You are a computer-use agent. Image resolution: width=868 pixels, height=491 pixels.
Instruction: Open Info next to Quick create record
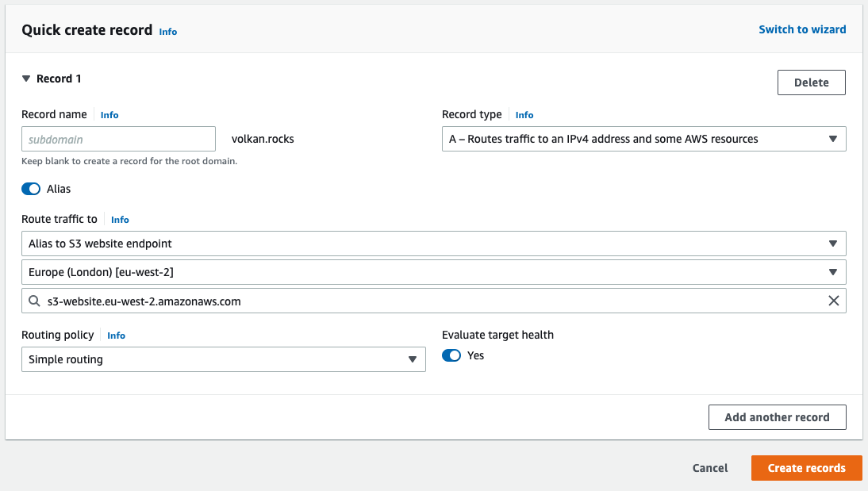(167, 32)
